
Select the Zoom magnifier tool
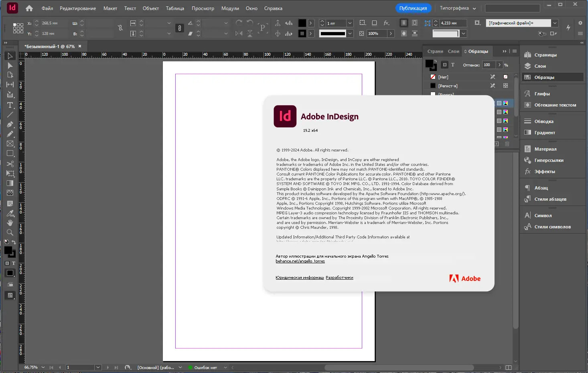click(10, 232)
